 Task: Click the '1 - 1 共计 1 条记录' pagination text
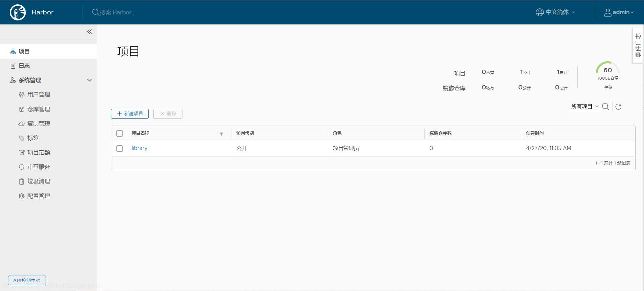point(613,163)
